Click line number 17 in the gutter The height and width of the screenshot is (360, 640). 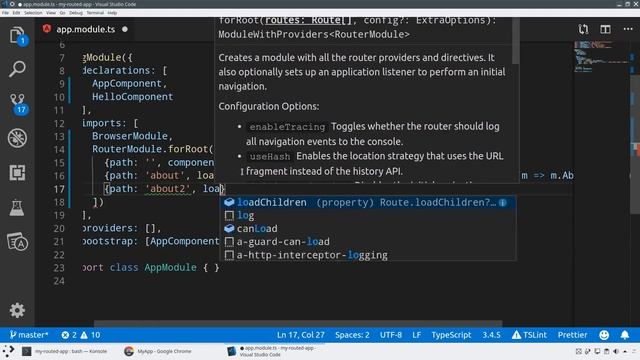pyautogui.click(x=59, y=189)
